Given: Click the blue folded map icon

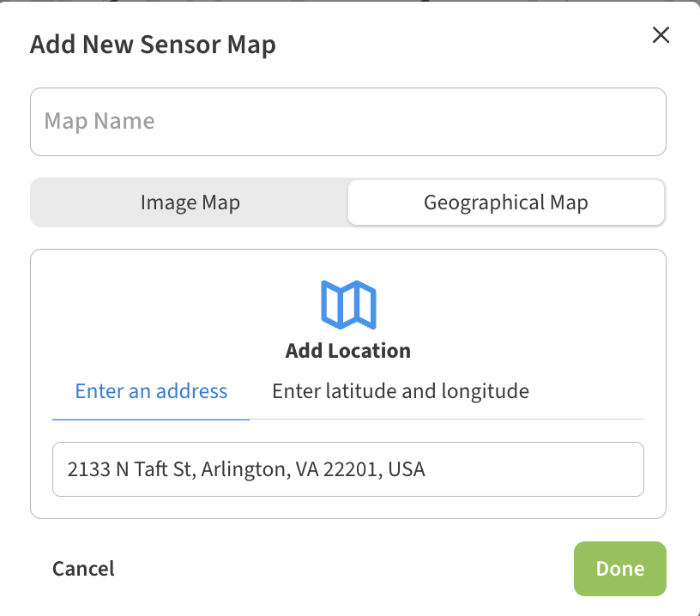Looking at the screenshot, I should coord(348,305).
